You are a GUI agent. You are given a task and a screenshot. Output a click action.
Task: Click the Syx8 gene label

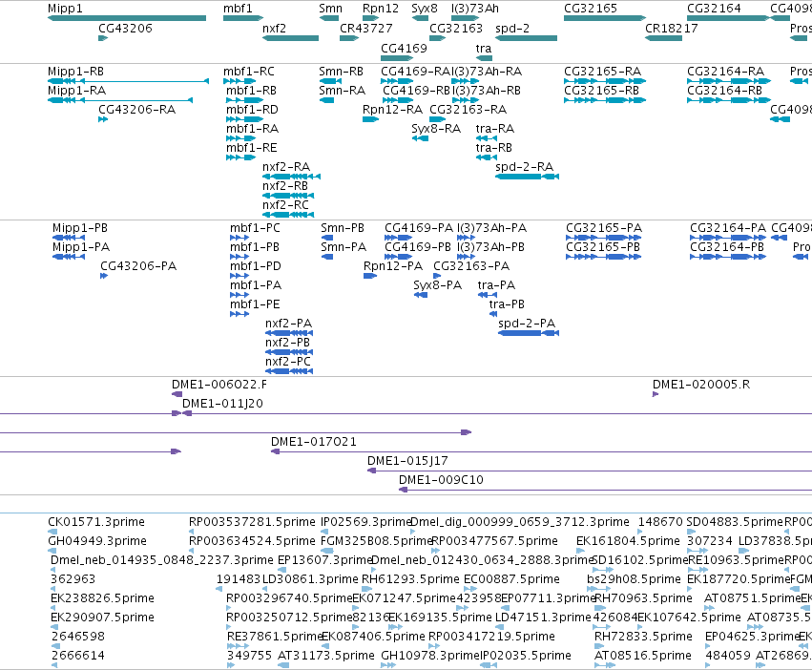click(x=425, y=9)
